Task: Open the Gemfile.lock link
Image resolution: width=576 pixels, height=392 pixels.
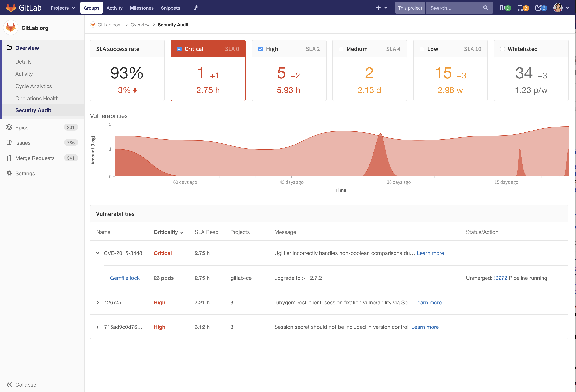Action: 125,278
